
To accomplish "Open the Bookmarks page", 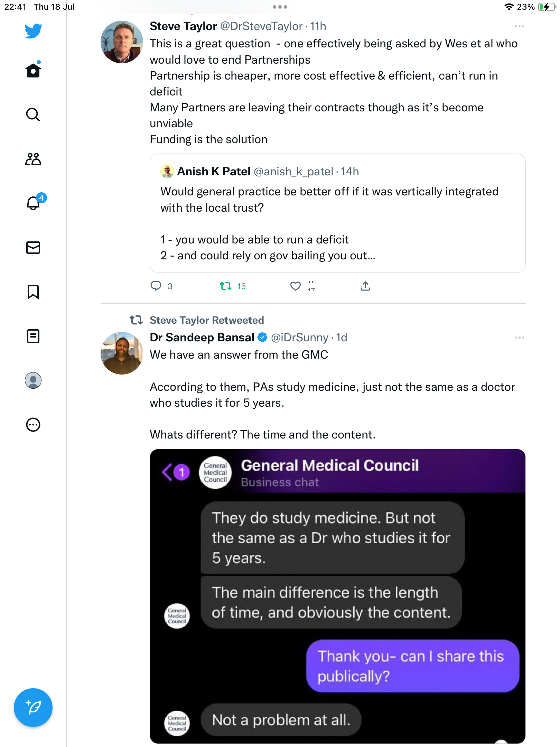I will point(33,292).
